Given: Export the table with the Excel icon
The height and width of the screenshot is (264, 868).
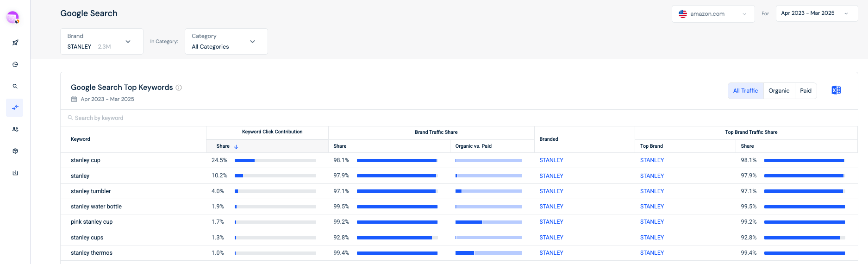Looking at the screenshot, I should (x=836, y=90).
